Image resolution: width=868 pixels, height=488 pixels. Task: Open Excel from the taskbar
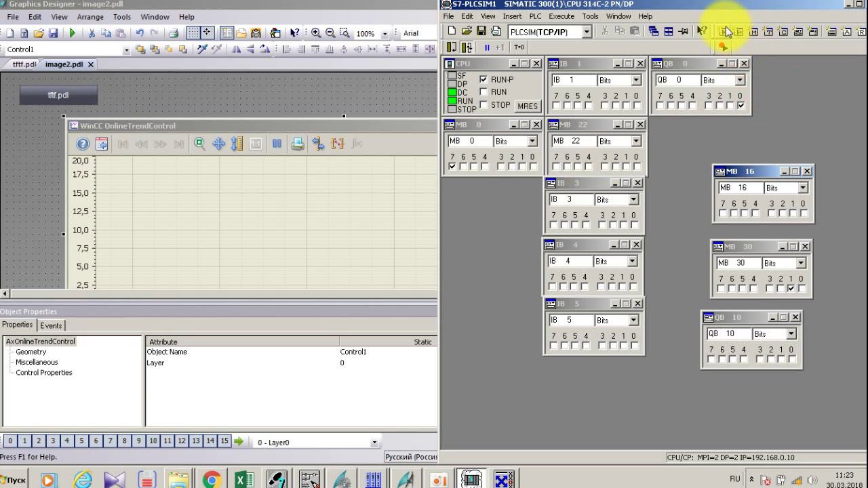[x=244, y=479]
